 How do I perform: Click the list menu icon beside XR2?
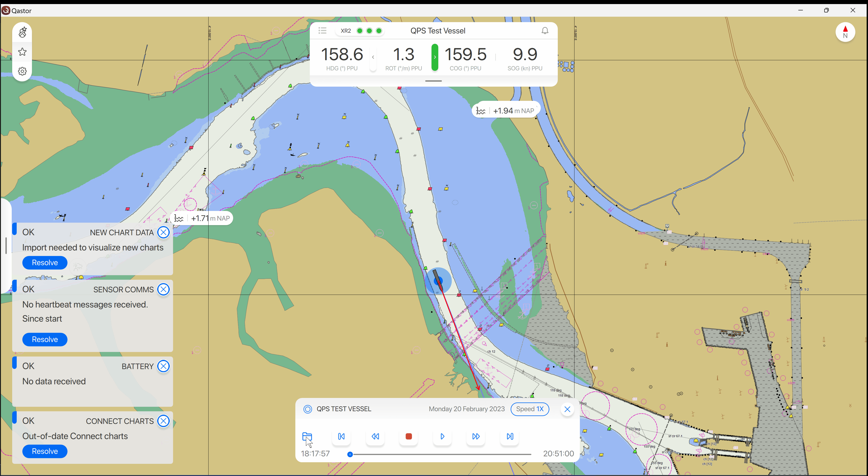322,31
